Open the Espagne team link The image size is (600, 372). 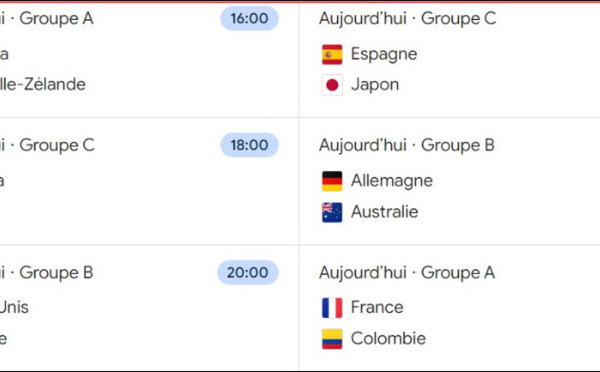point(384,54)
